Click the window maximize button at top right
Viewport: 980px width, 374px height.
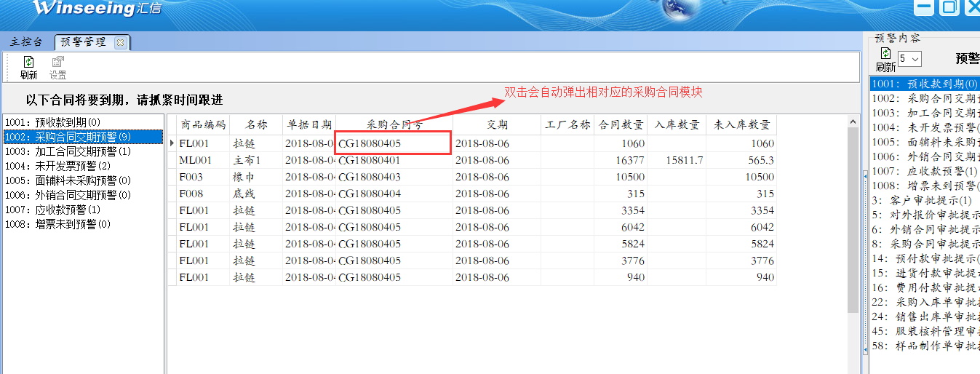pos(948,7)
